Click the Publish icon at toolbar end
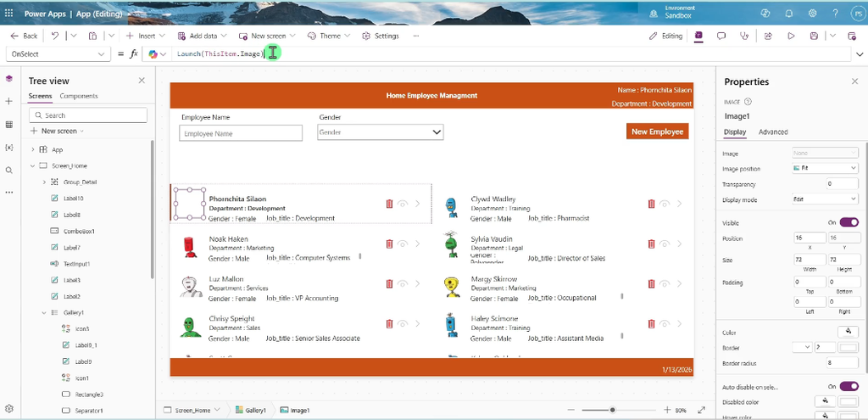Image resolution: width=868 pixels, height=420 pixels. point(852,36)
